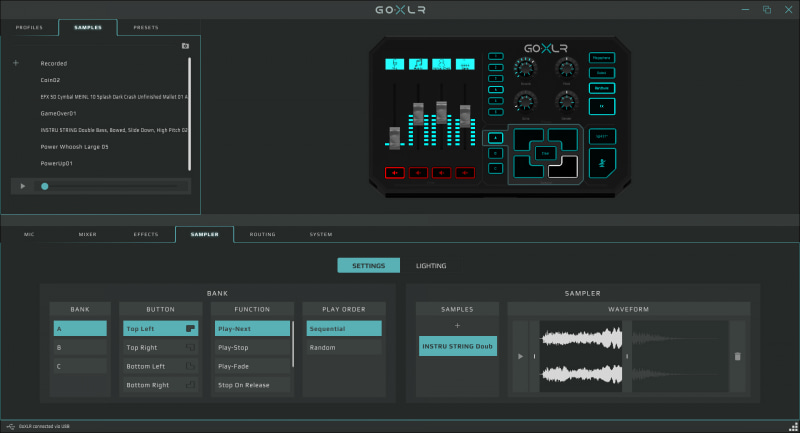The width and height of the screenshot is (800, 433).
Task: Open the Samples tab
Action: coord(88,28)
